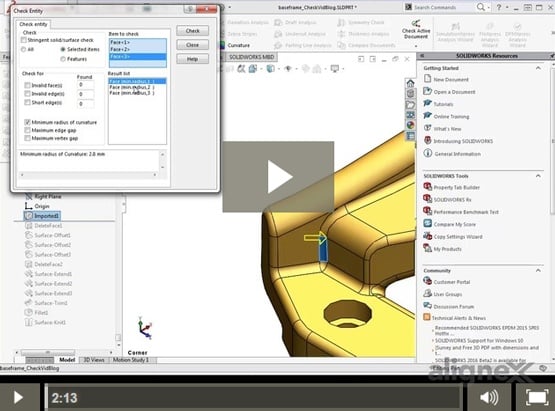Enable Maximum vertex gap checkbox
The image size is (555, 411).
coord(27,138)
